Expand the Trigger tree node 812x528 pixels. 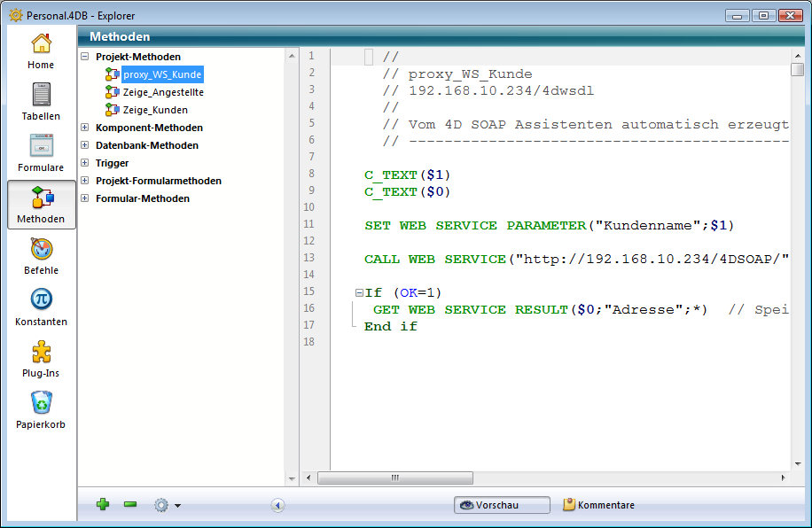click(85, 163)
